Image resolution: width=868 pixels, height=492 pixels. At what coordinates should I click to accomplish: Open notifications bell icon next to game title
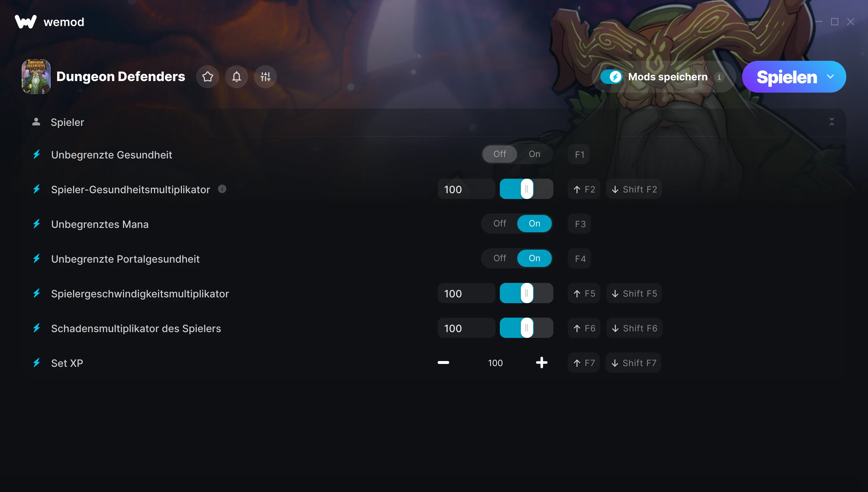[237, 77]
